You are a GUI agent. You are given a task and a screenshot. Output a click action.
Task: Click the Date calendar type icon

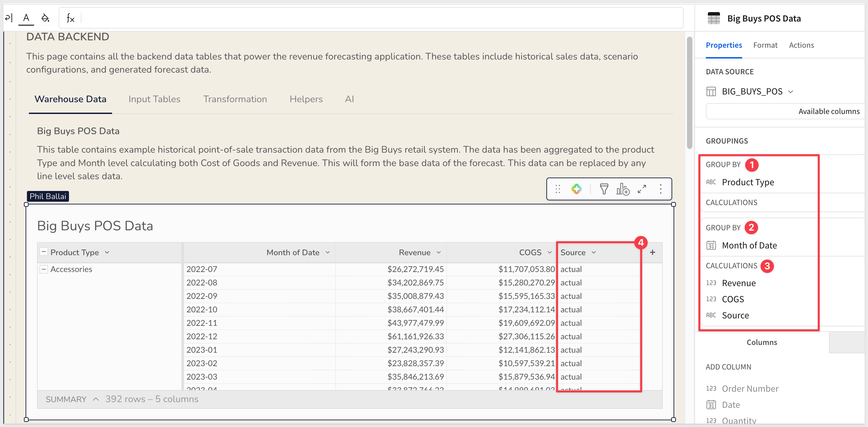(711, 405)
